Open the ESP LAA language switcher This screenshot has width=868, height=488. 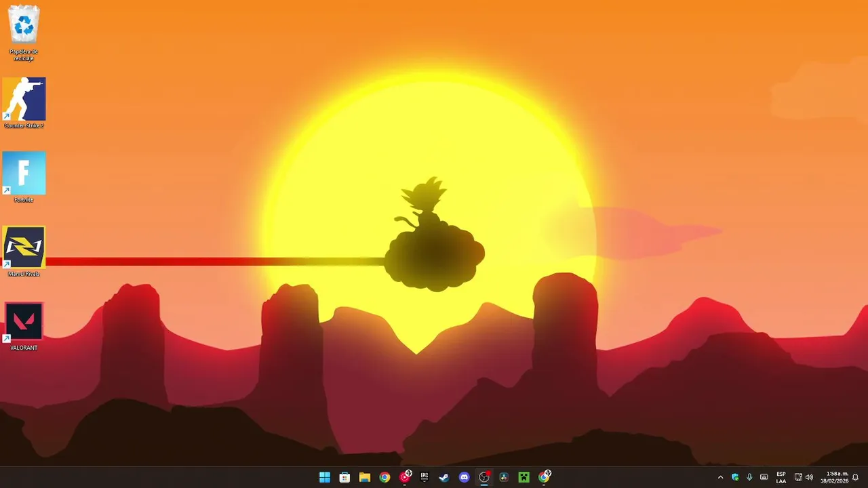(x=781, y=477)
